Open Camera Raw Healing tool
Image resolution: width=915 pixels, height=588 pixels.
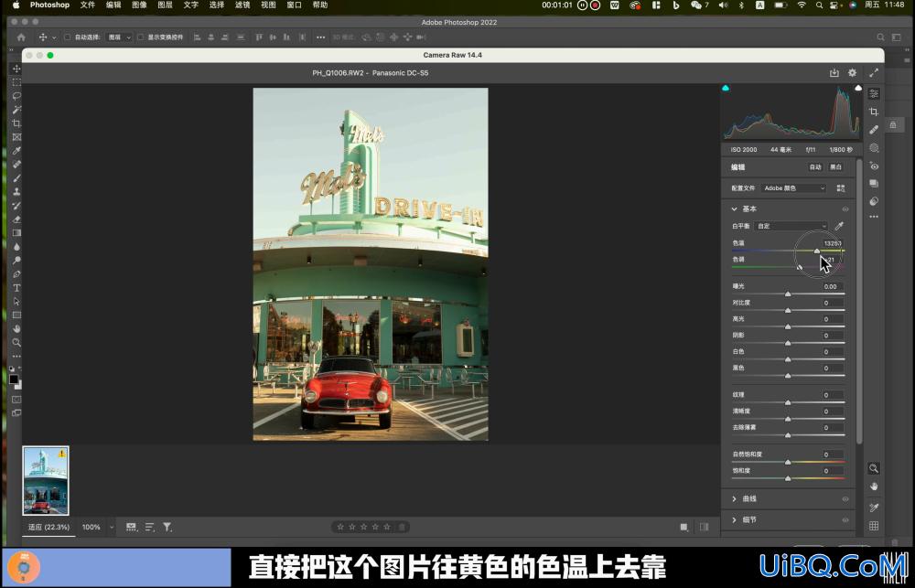tap(874, 130)
